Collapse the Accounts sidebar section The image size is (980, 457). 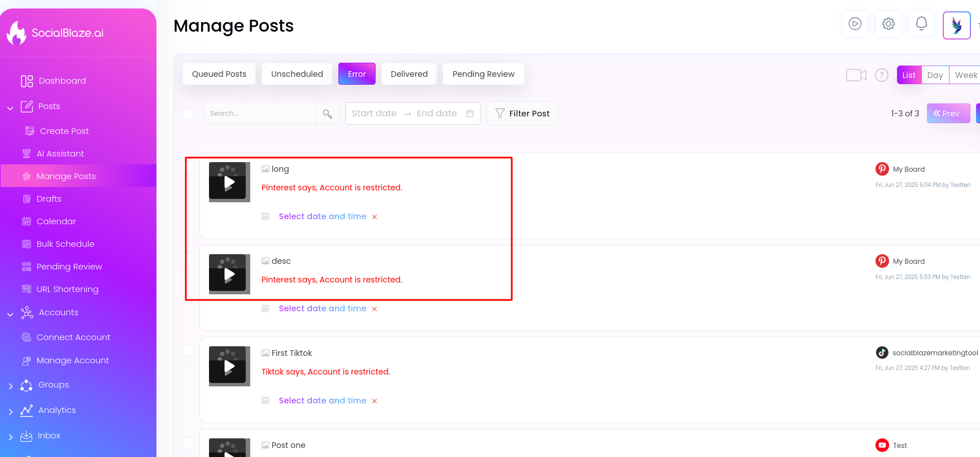tap(10, 314)
